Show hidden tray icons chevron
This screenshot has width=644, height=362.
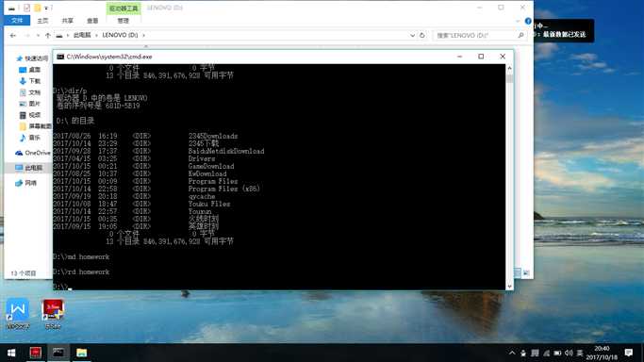[x=512, y=353]
